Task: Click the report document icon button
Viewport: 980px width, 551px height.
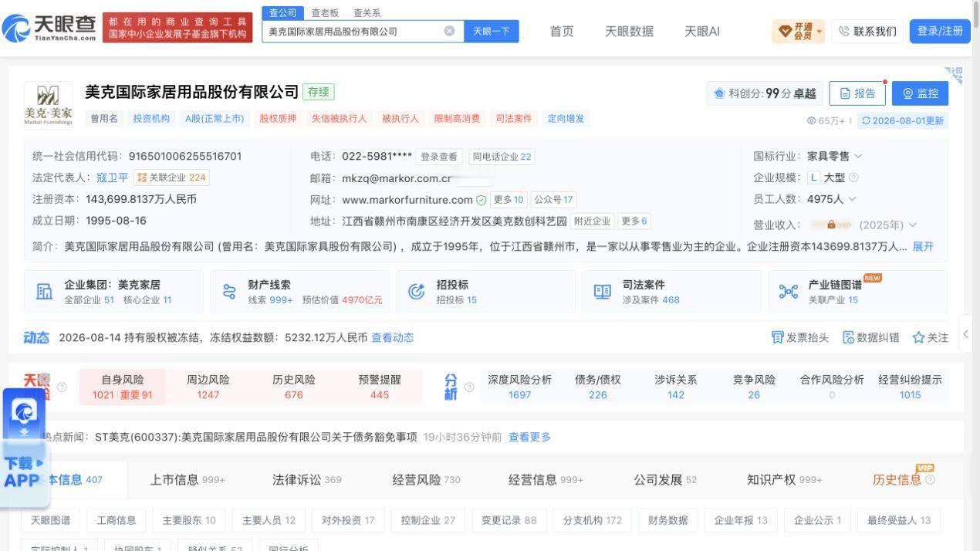Action: pos(845,93)
